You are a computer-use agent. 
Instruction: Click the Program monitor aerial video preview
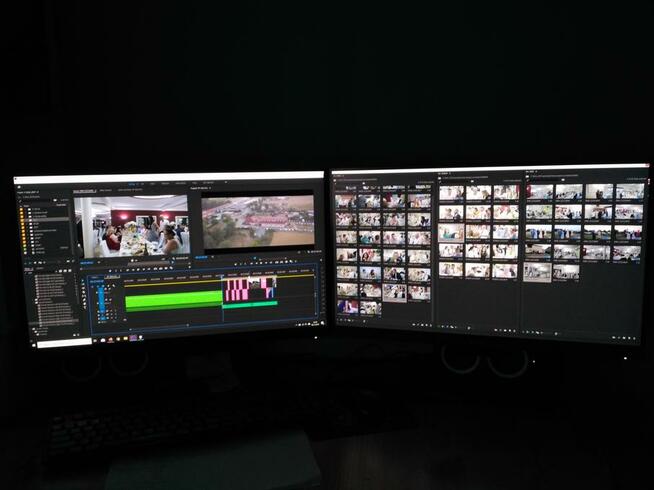(x=258, y=221)
